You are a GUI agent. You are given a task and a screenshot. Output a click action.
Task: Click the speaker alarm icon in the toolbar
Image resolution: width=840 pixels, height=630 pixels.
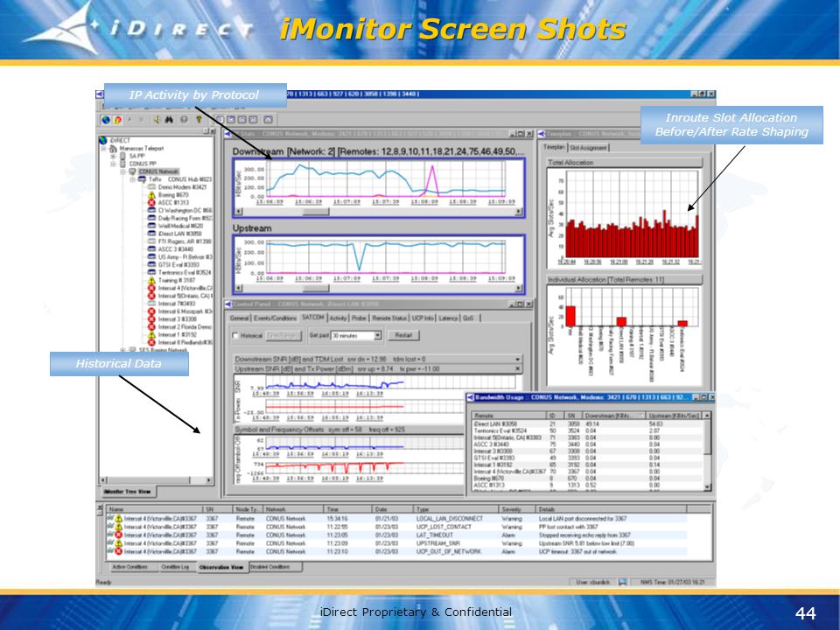coord(157,120)
